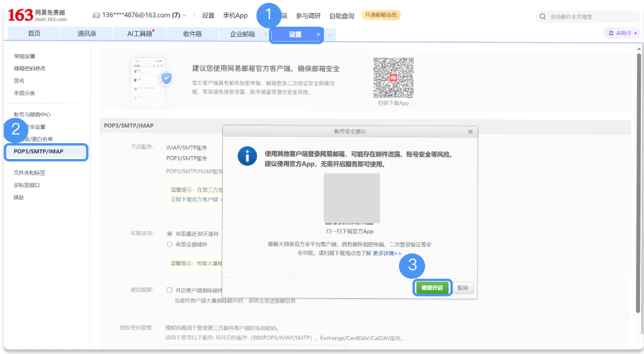
Task: Click the blue info icon in the dialog
Action: (x=247, y=156)
